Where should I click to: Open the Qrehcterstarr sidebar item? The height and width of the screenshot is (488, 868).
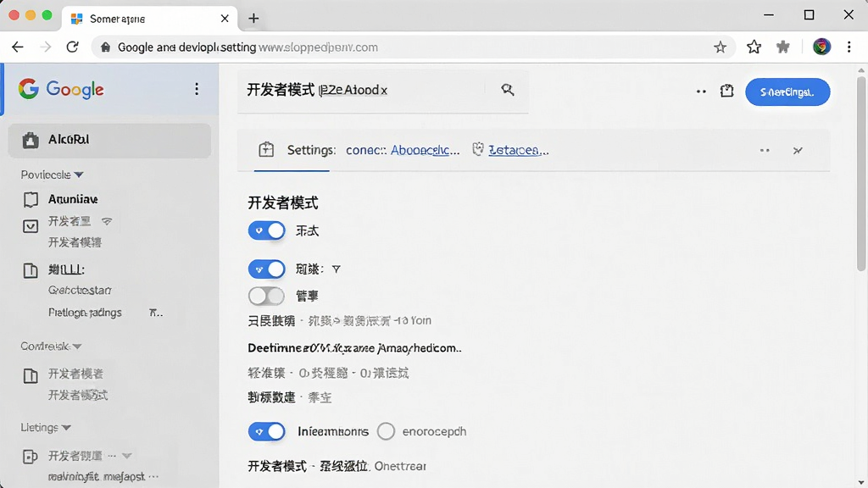point(80,290)
